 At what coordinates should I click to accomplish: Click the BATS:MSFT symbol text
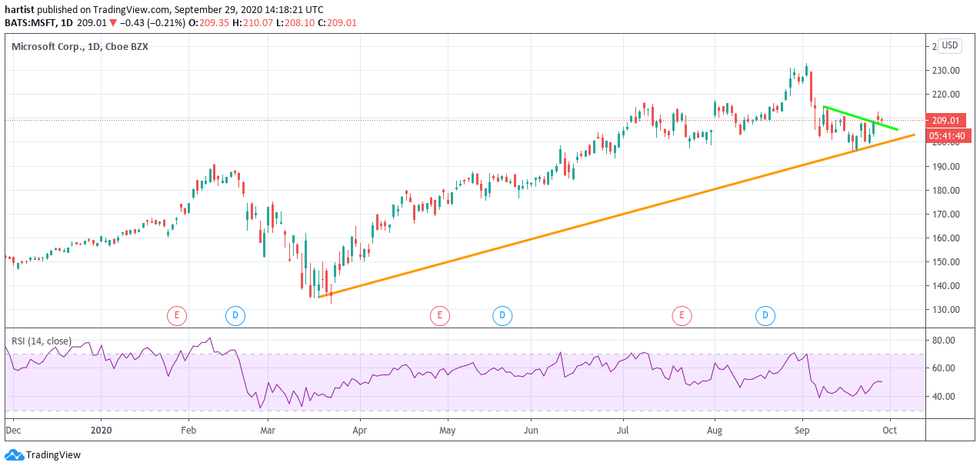(x=31, y=22)
